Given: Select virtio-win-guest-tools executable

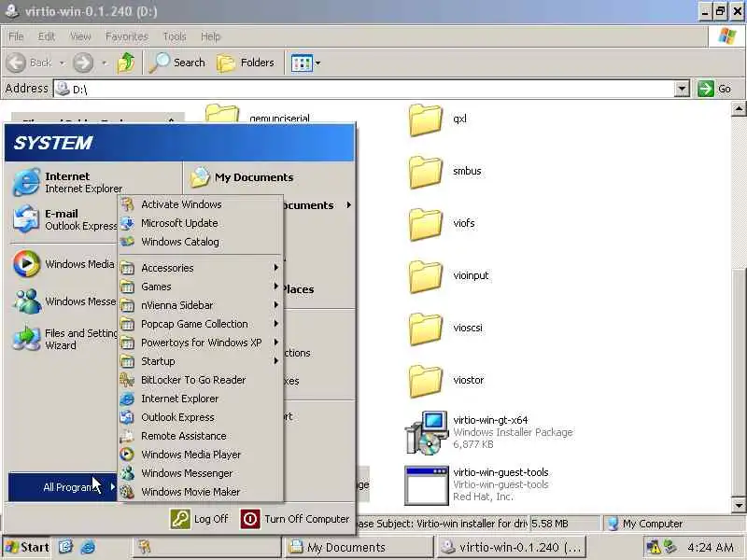Looking at the screenshot, I should 477,484.
